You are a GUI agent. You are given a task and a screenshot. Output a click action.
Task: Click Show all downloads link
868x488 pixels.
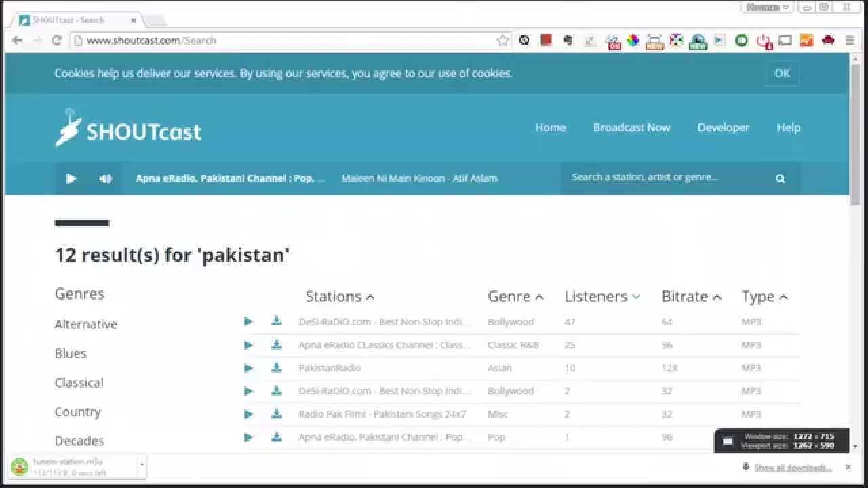tap(793, 467)
